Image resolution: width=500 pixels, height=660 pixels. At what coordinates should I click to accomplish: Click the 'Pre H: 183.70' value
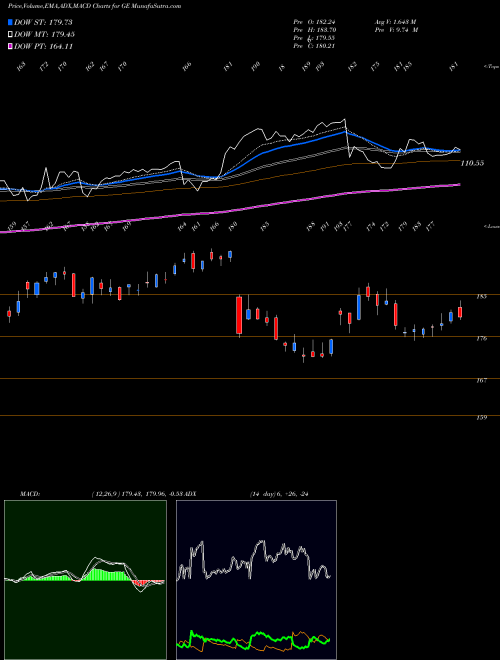(x=314, y=30)
